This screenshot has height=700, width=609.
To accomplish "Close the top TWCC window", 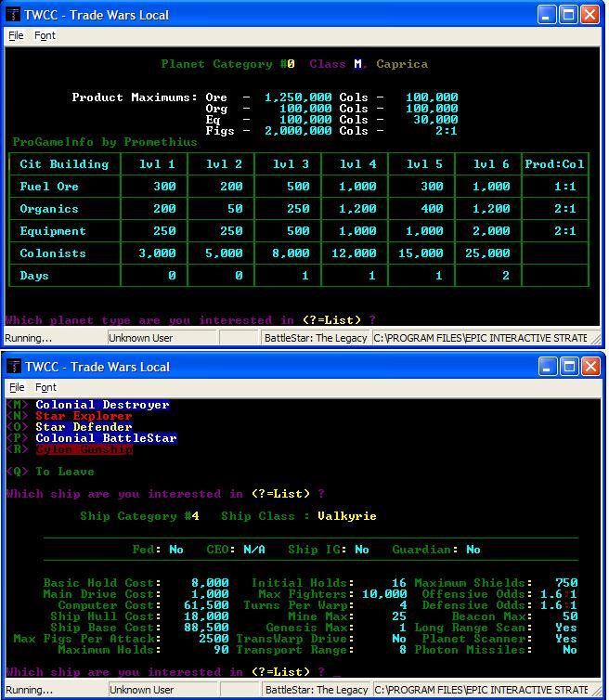I will [591, 15].
